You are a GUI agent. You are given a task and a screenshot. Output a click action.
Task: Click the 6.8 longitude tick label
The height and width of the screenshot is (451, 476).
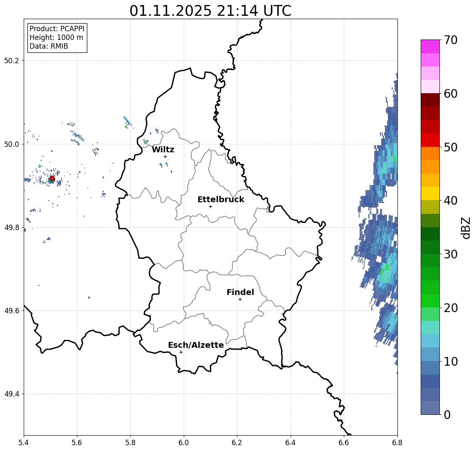coord(397,443)
